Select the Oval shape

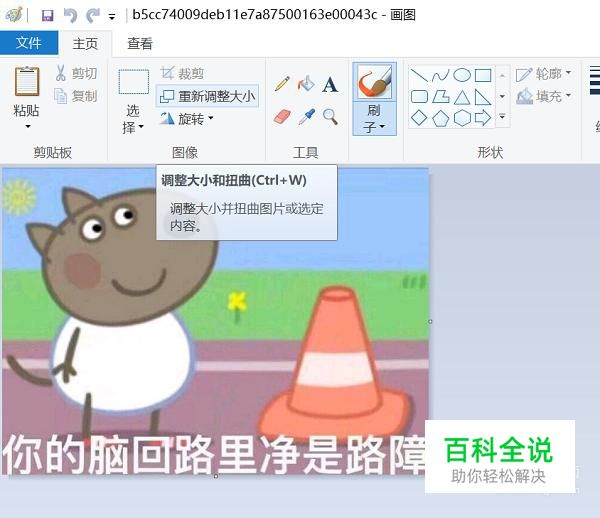(462, 75)
